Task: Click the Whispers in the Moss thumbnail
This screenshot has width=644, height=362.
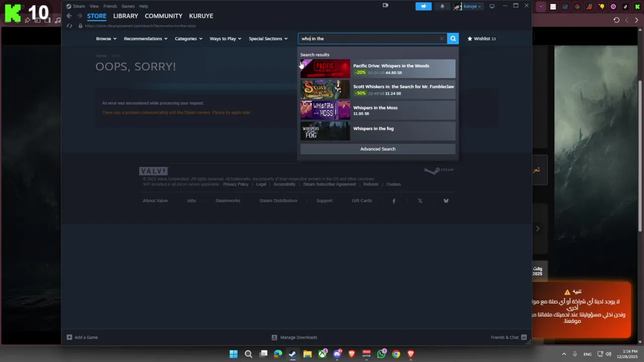Action: pyautogui.click(x=325, y=110)
